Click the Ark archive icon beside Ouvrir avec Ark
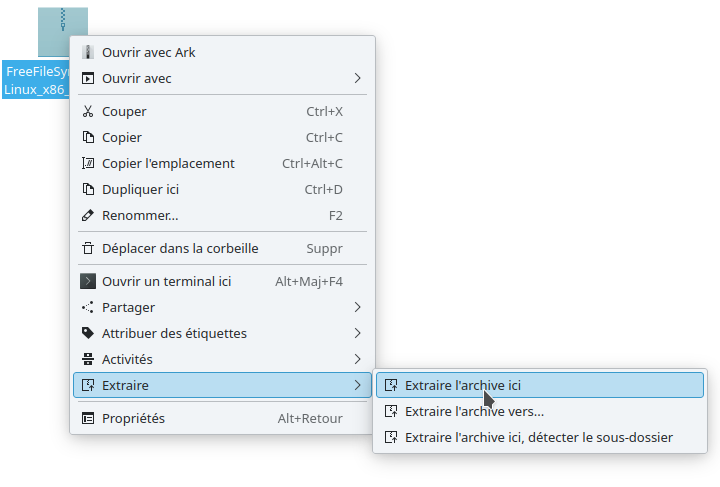The width and height of the screenshot is (720, 487). tap(88, 52)
